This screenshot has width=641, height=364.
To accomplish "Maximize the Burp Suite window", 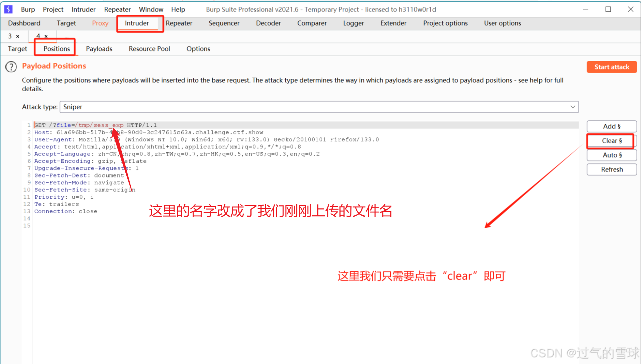I will tap(608, 9).
